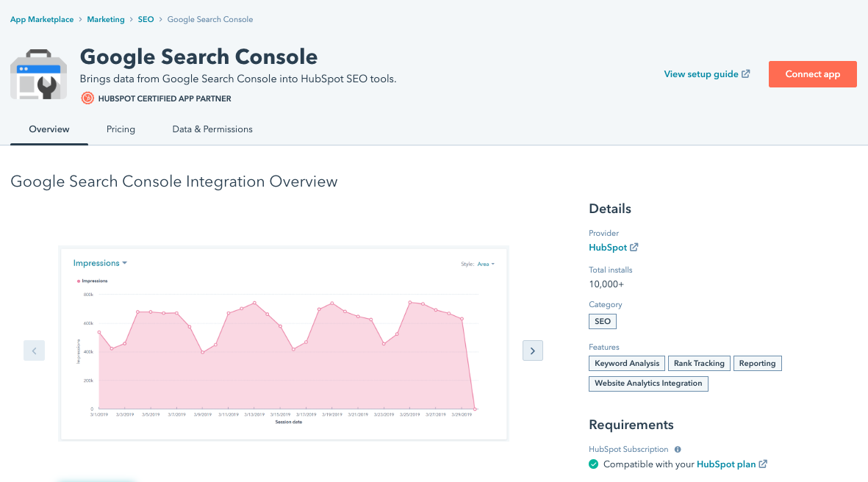Click the Connect app button
The image size is (868, 482).
tap(813, 74)
